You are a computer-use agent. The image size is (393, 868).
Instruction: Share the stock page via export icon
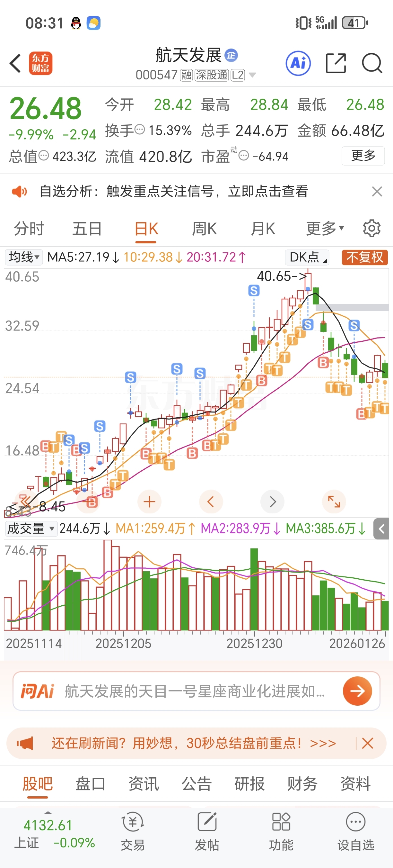[336, 63]
